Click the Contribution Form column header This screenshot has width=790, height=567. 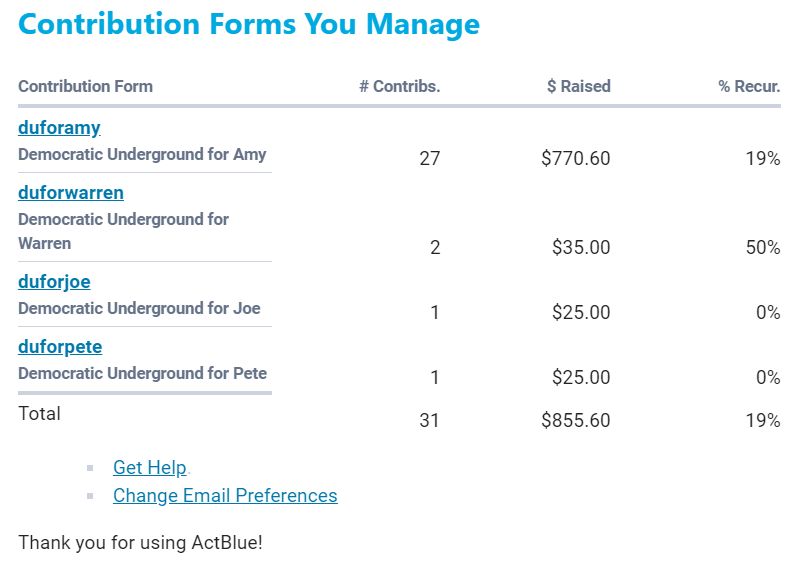tap(85, 86)
